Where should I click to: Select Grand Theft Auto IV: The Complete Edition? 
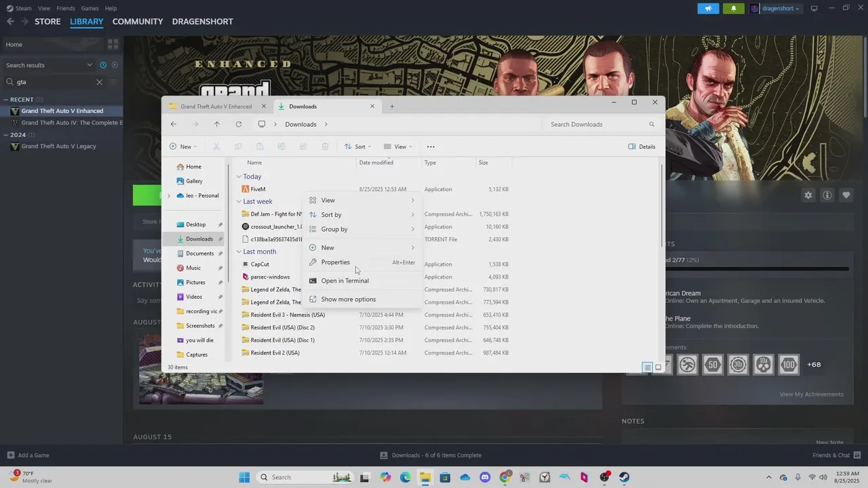[72, 123]
